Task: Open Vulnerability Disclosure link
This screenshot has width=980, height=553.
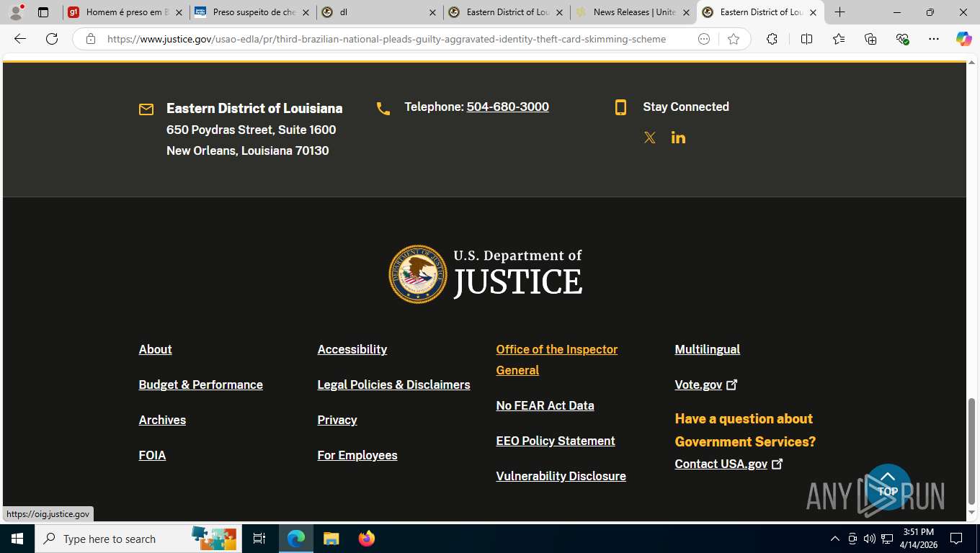Action: tap(561, 476)
